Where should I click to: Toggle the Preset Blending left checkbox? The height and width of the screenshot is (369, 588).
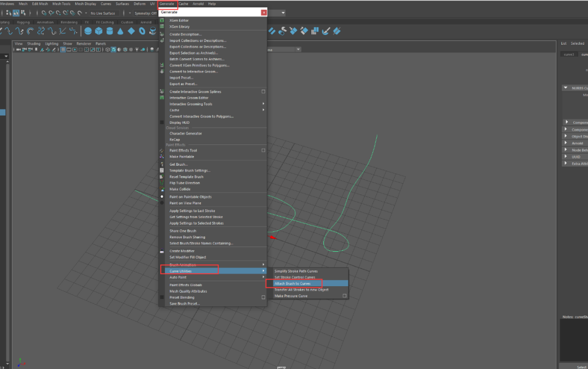point(162,297)
